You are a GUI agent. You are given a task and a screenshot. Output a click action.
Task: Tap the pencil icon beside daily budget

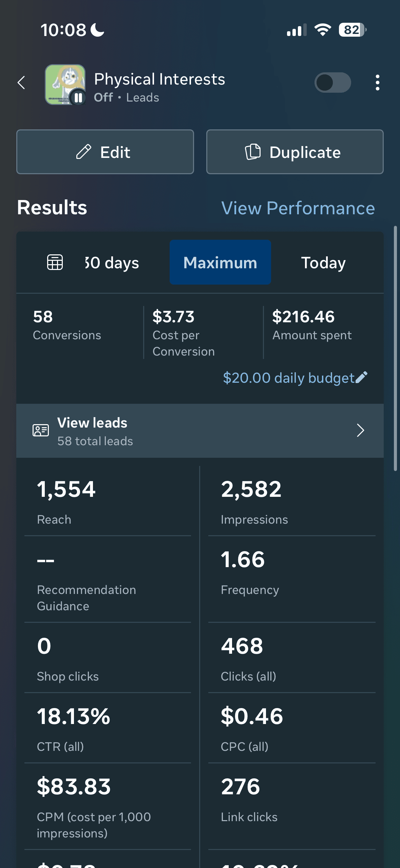[362, 377]
